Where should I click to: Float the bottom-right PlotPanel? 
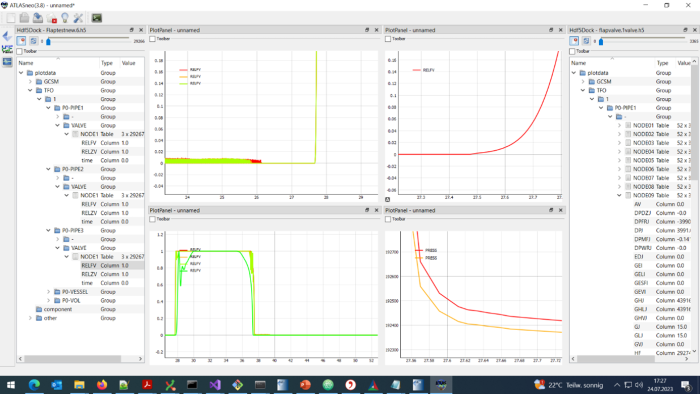[x=551, y=210]
